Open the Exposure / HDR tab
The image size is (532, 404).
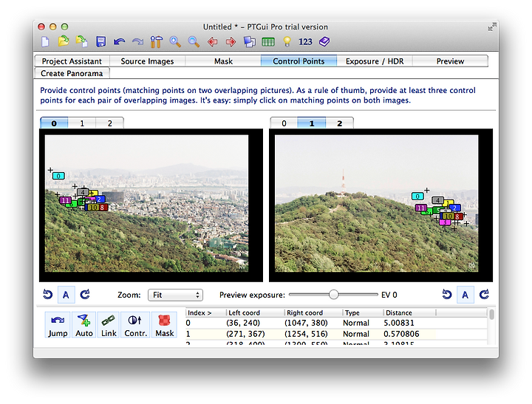coord(375,61)
